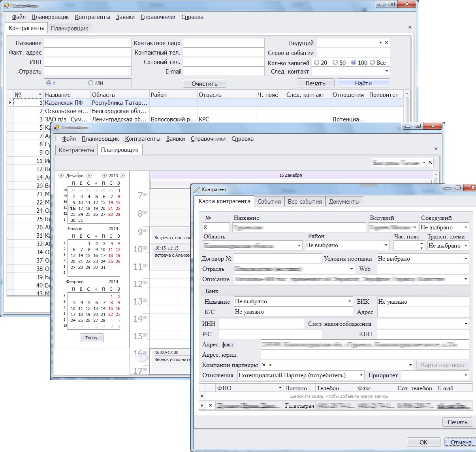
Task: Select Контрагенты tab in the Планировщик window
Action: pos(76,150)
